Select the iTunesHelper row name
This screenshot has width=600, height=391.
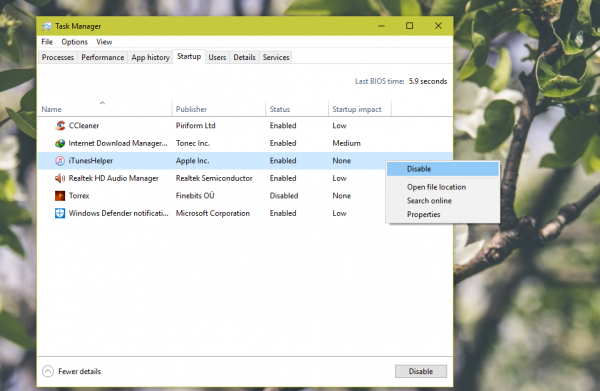click(x=91, y=161)
